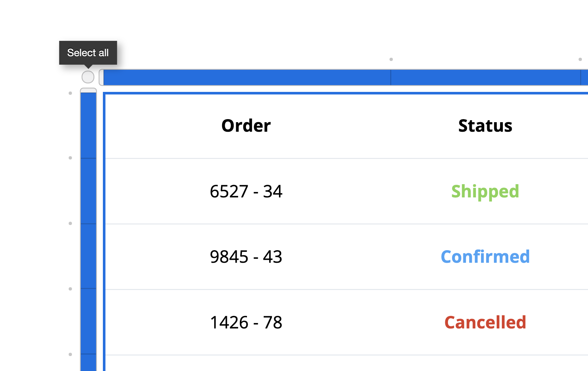Viewport: 588px width, 371px height.
Task: Click the Order header cell
Action: click(x=246, y=125)
